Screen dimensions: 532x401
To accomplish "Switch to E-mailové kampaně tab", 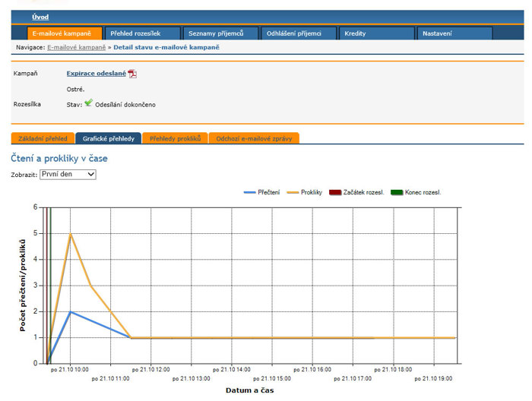I will tap(65, 33).
